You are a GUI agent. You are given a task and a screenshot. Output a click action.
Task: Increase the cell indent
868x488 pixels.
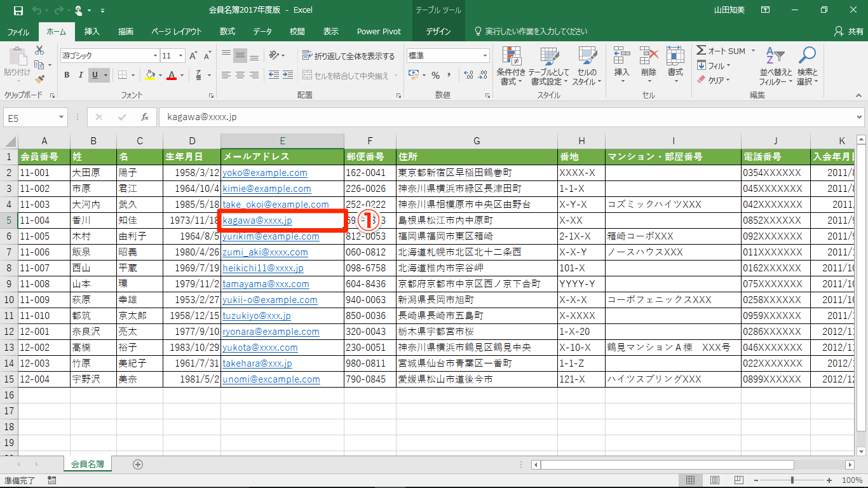288,75
